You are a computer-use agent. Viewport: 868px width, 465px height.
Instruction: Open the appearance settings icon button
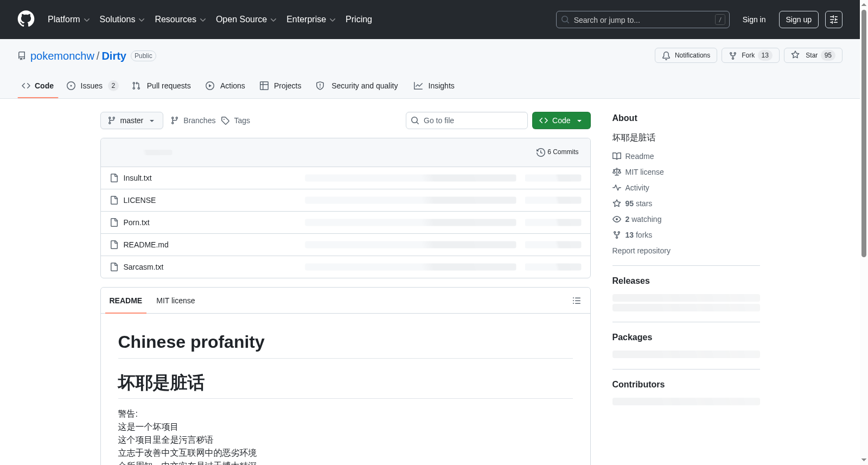click(834, 20)
